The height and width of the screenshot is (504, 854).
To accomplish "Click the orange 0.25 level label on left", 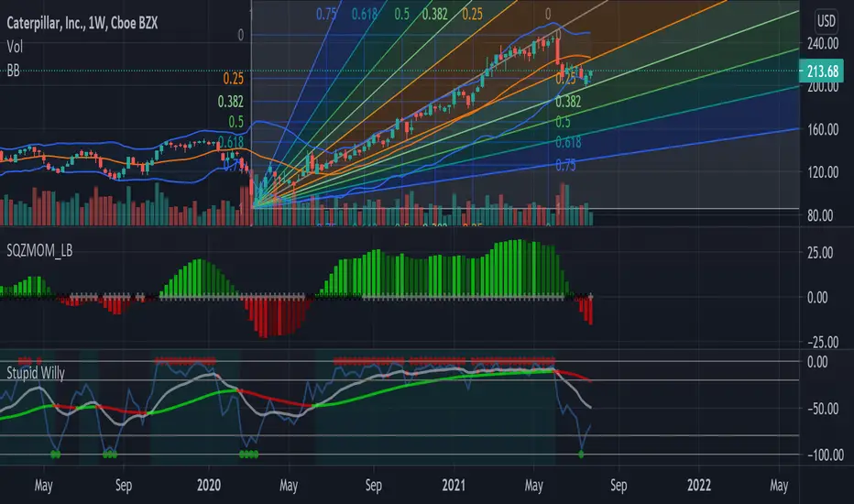I will coord(233,79).
